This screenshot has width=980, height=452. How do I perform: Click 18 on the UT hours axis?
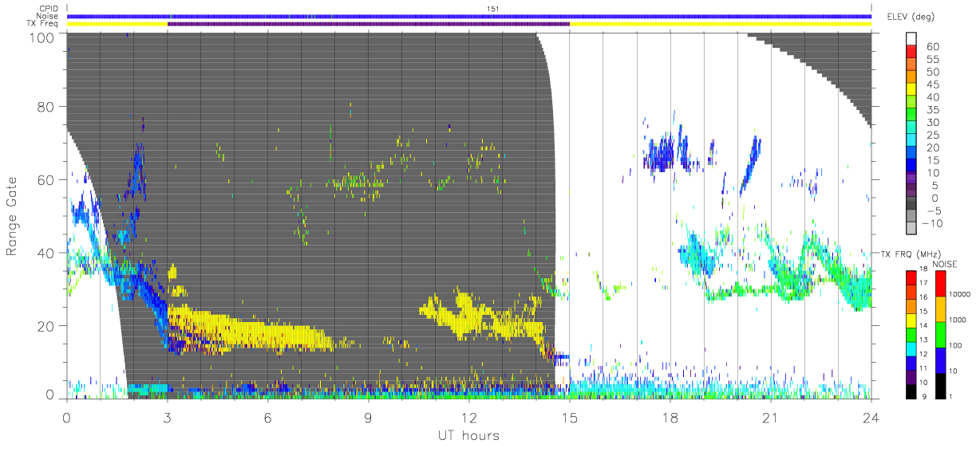670,417
